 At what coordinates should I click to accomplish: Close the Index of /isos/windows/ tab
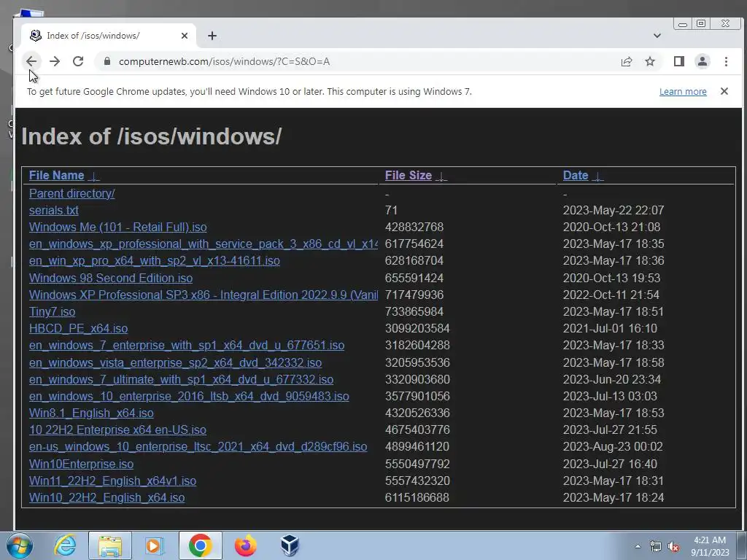(185, 36)
